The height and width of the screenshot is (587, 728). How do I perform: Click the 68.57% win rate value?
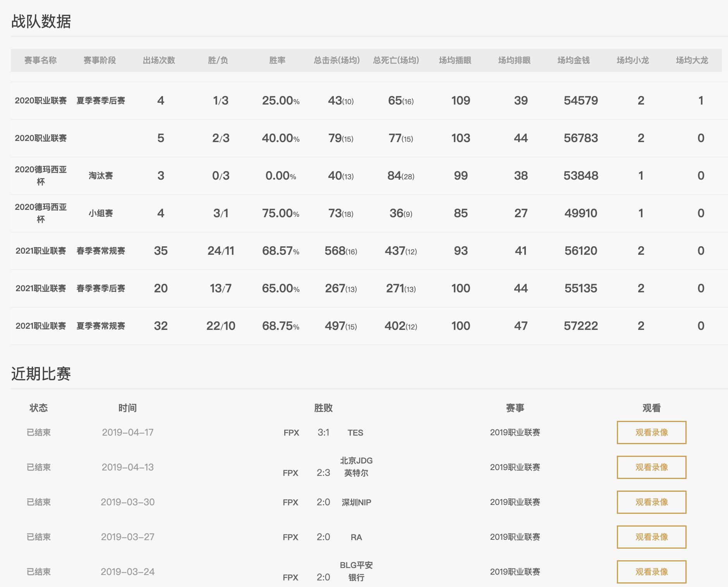click(x=280, y=251)
